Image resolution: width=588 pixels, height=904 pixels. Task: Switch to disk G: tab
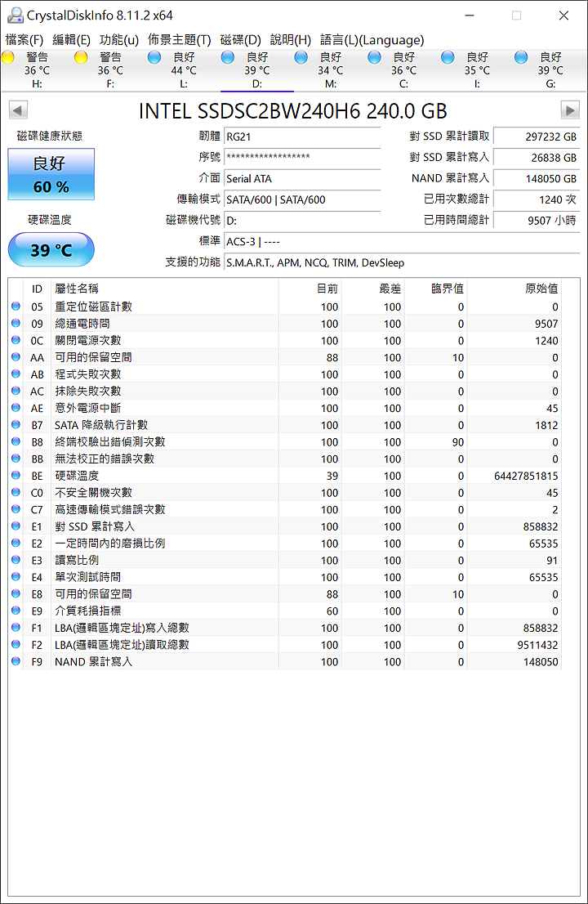[x=550, y=70]
